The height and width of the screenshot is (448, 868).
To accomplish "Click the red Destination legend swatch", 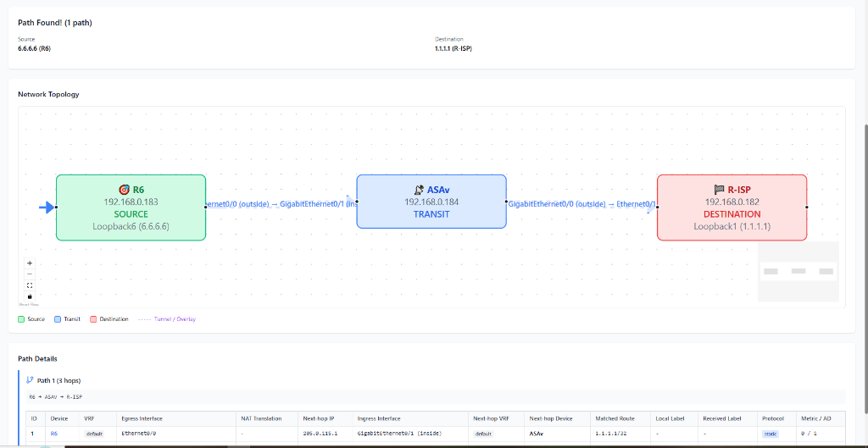I will point(93,319).
